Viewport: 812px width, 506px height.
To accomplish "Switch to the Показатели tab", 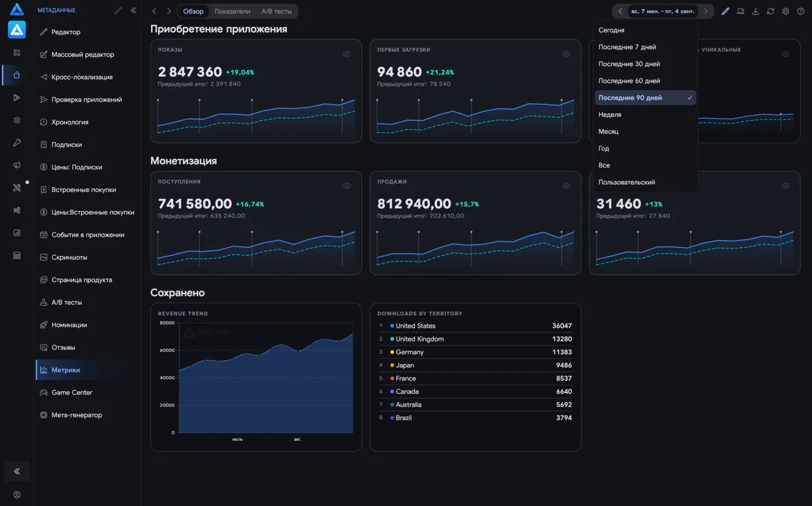I will (232, 11).
